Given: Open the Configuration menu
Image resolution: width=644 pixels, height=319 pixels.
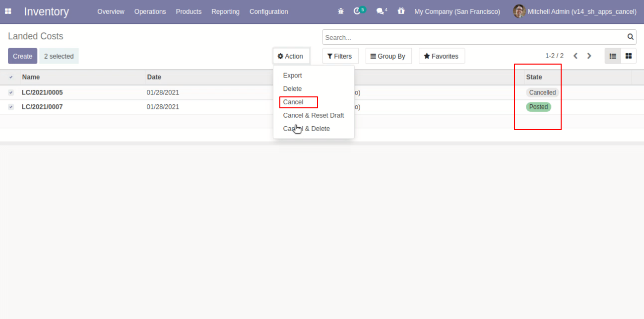Looking at the screenshot, I should click(x=268, y=11).
